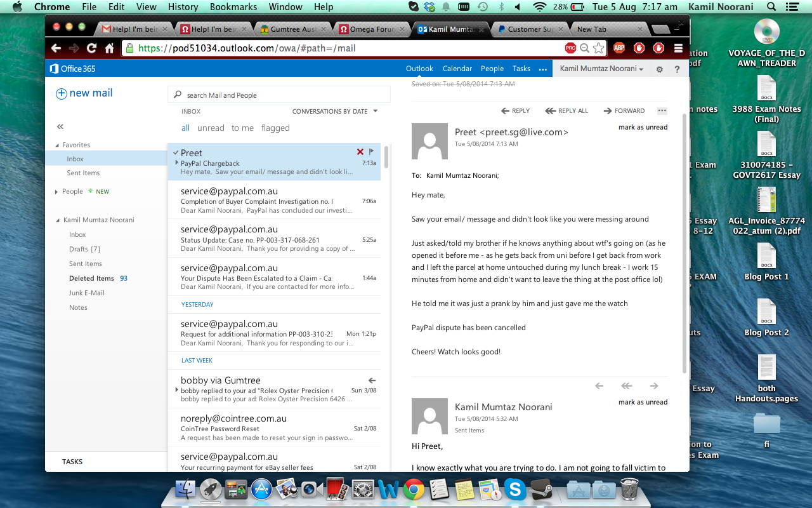The image size is (812, 508).
Task: Flag the PayPal Chargeback message from Preet
Action: (x=372, y=152)
